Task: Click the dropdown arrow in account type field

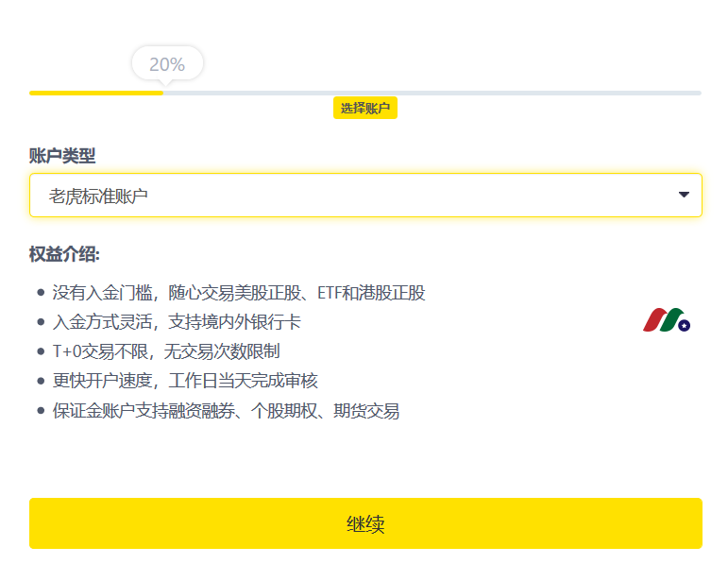Action: [x=684, y=195]
